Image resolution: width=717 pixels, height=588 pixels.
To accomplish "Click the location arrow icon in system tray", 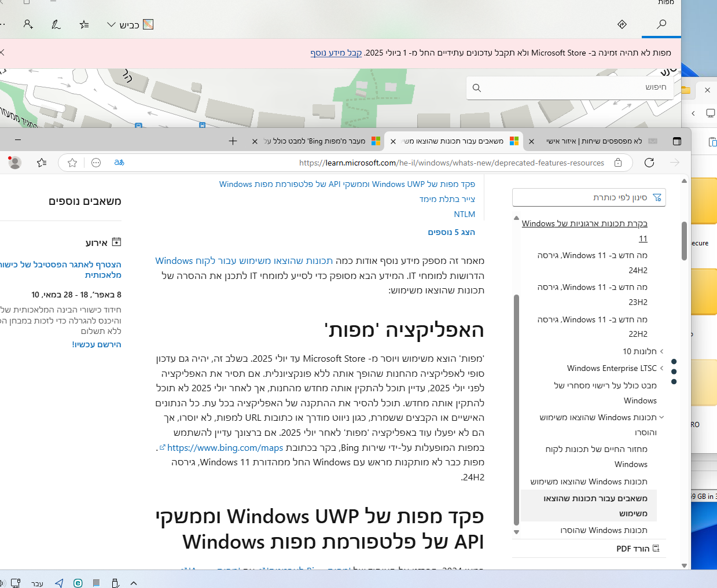I will click(x=59, y=583).
